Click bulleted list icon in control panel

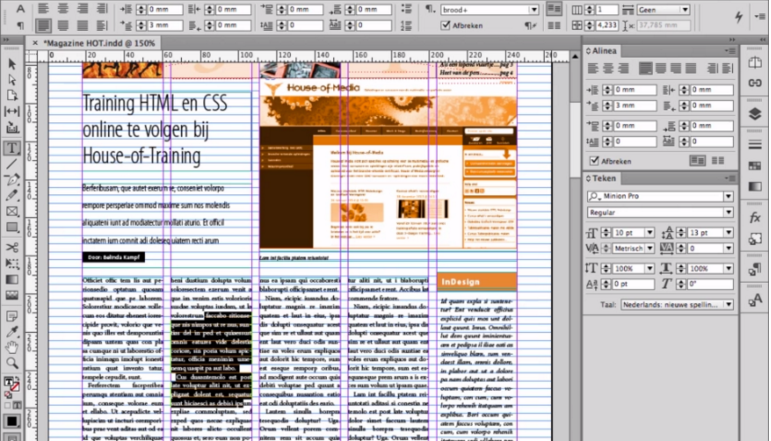[x=406, y=9]
